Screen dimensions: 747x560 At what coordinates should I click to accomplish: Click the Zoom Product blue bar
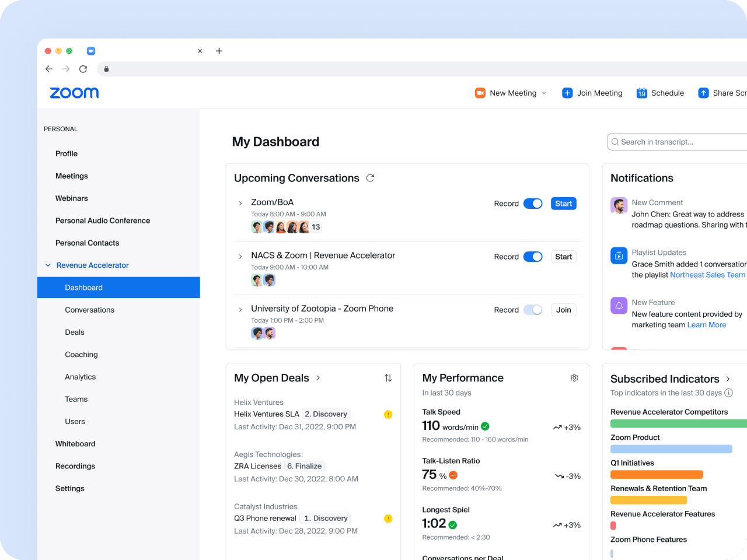pos(671,449)
